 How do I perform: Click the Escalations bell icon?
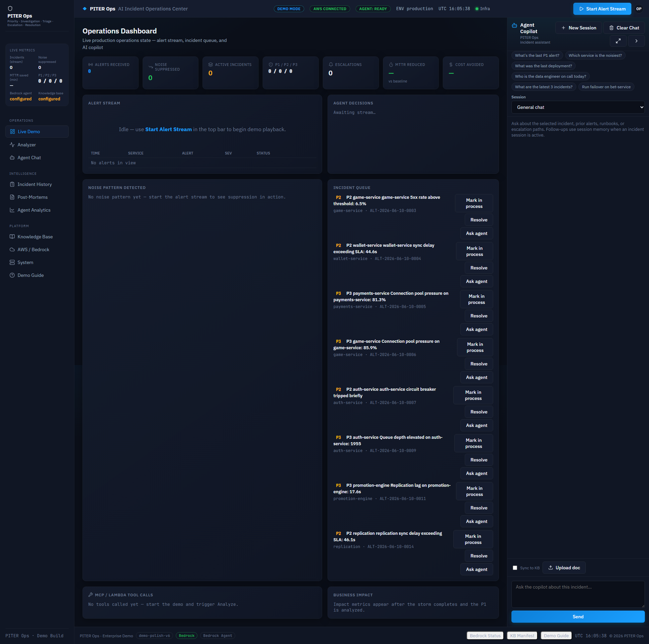pos(331,65)
